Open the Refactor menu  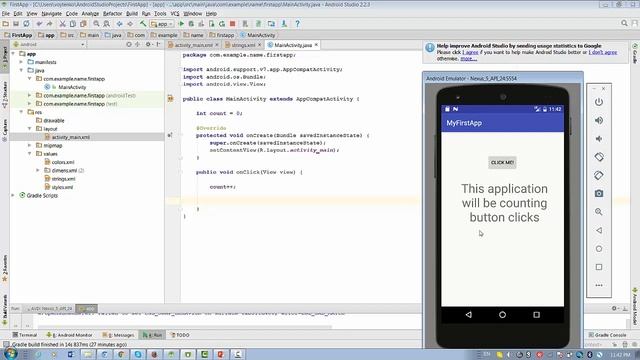coord(112,13)
